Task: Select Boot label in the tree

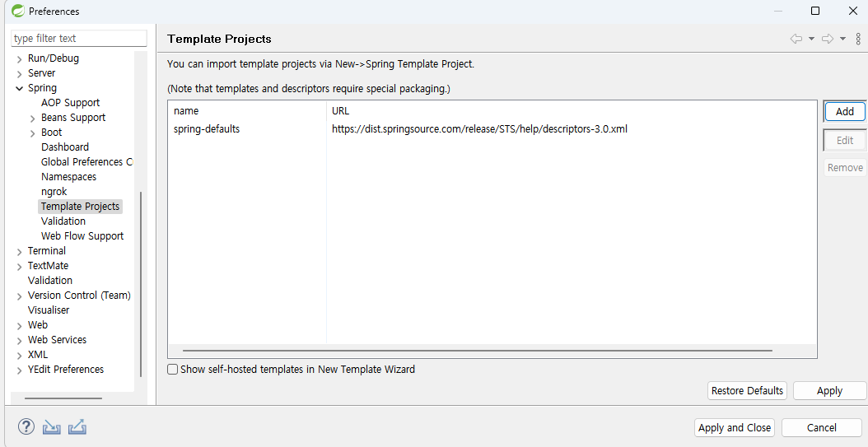Action: coord(52,133)
